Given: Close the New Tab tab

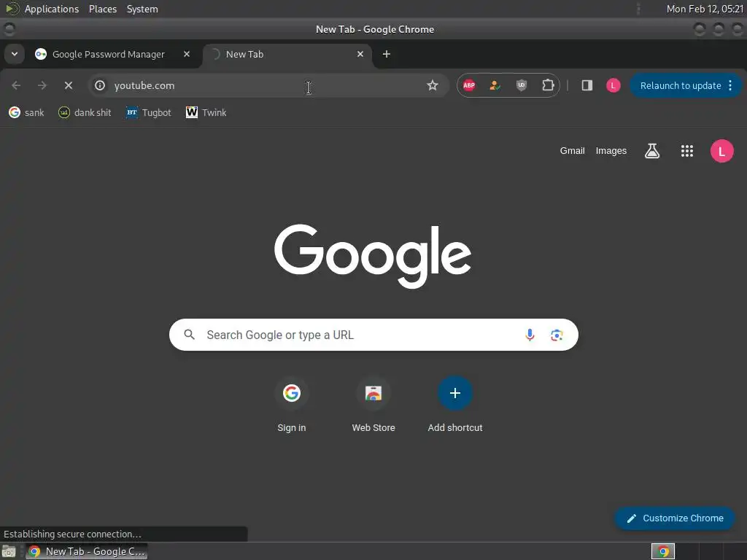Looking at the screenshot, I should pos(360,54).
